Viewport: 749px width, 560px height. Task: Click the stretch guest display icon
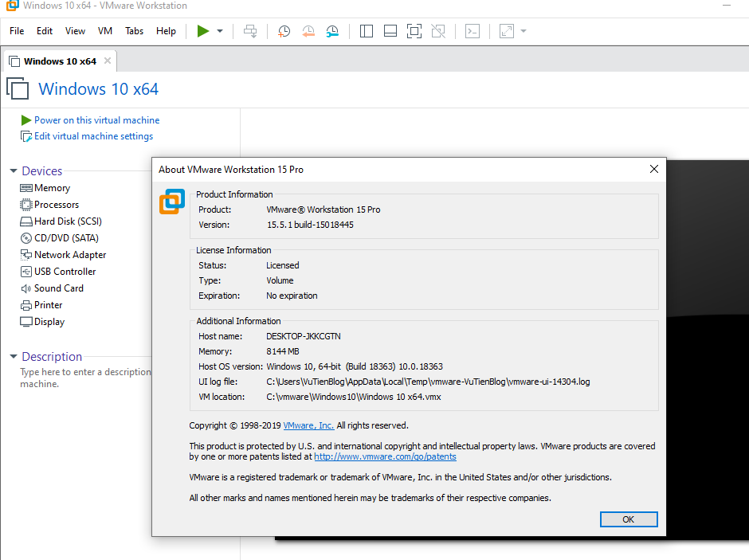506,32
